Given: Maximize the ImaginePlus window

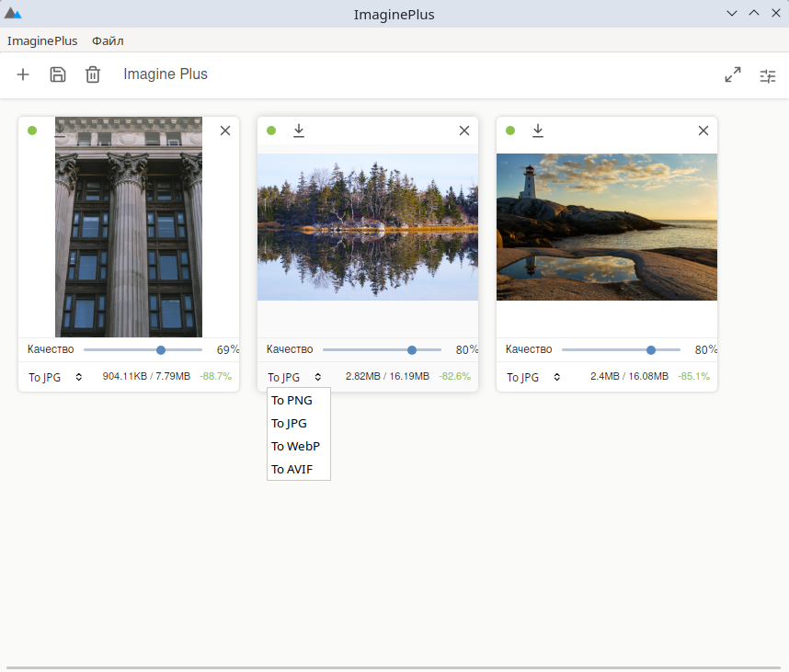Looking at the screenshot, I should [x=754, y=14].
